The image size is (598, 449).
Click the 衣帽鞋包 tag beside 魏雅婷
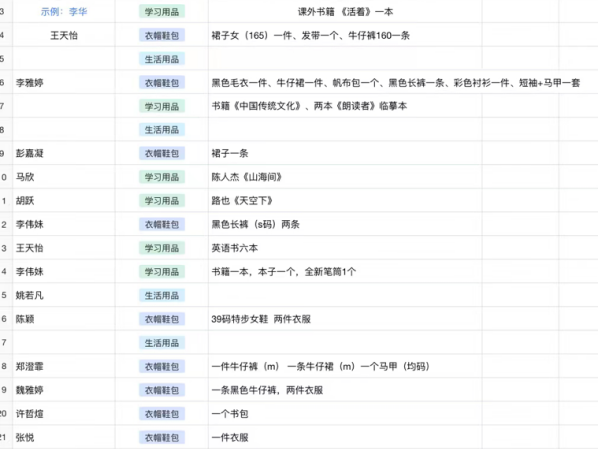click(x=162, y=390)
